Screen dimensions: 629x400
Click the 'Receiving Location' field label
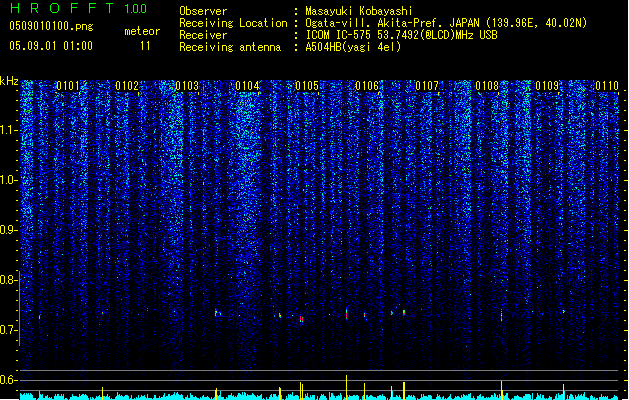pyautogui.click(x=233, y=23)
